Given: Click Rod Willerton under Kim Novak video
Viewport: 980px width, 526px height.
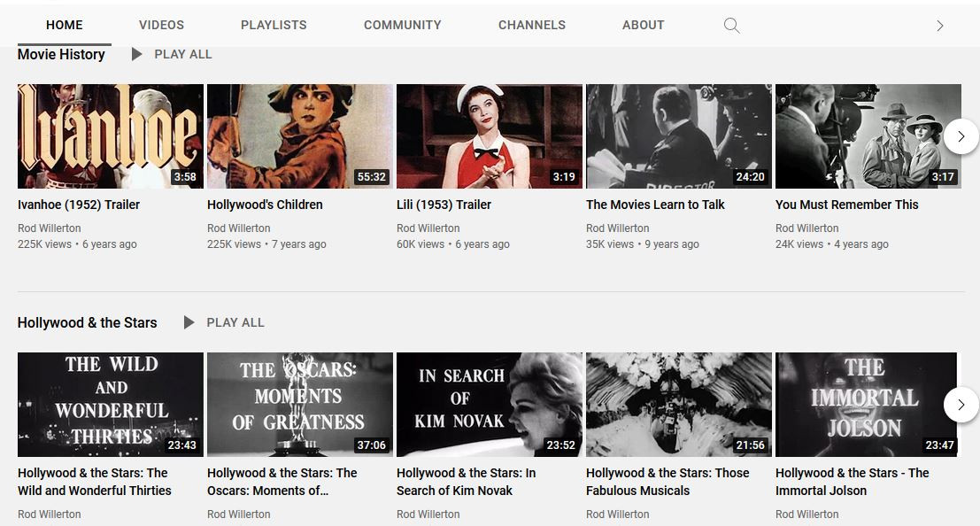Looking at the screenshot, I should [x=428, y=514].
